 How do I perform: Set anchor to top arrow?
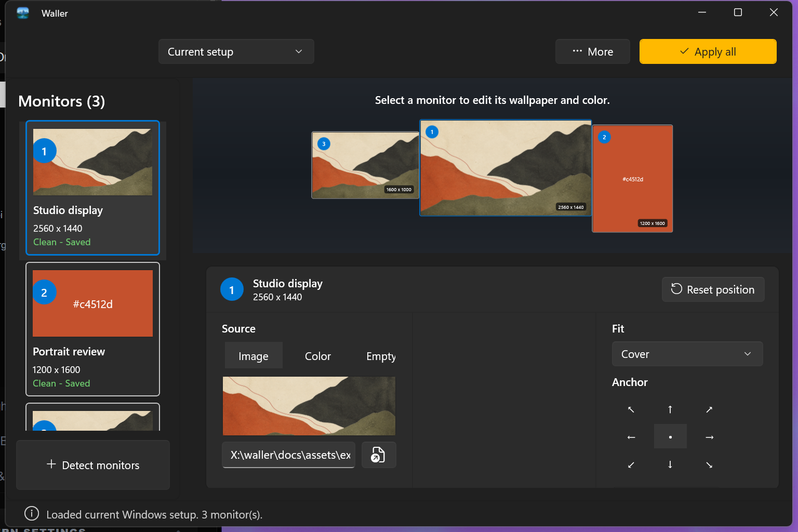click(x=670, y=409)
